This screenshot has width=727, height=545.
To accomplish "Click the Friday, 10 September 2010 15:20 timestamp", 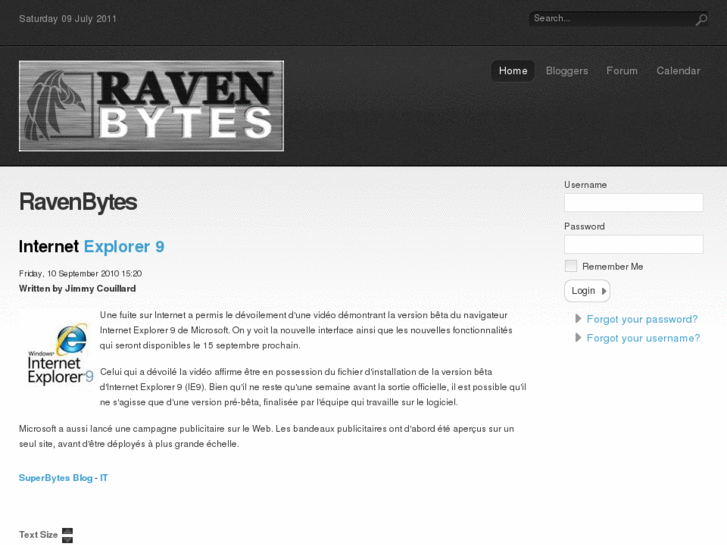I will 80,274.
